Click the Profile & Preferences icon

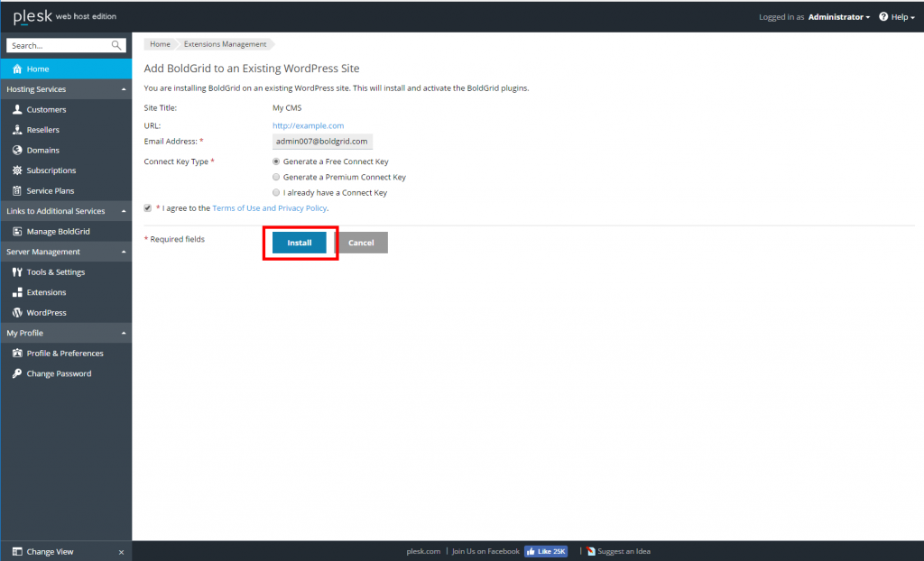(x=17, y=354)
